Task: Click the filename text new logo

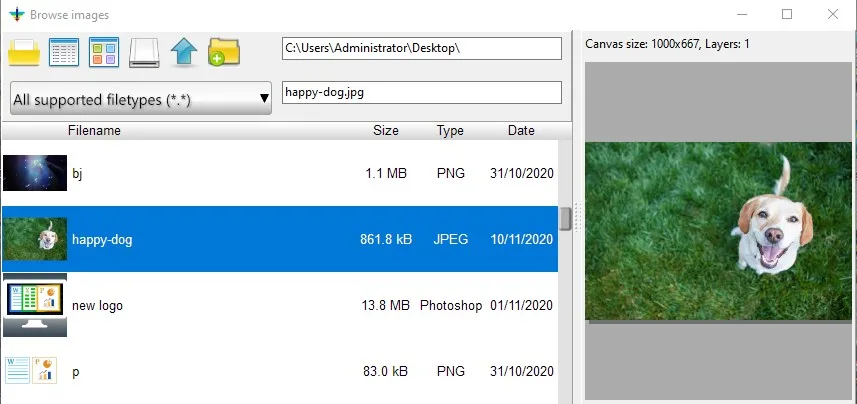Action: 97,306
